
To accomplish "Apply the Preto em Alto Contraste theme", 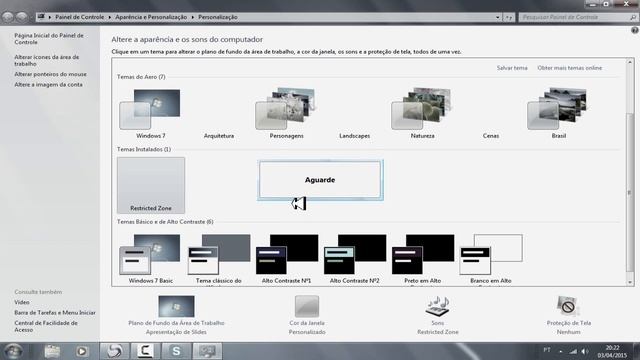I will (422, 259).
